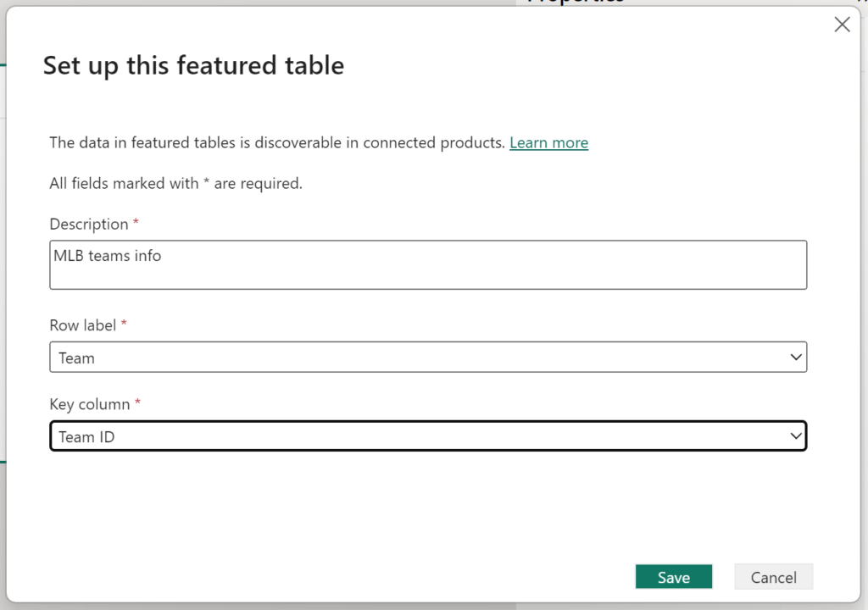
Task: Cancel the featured table setup
Action: pos(773,577)
